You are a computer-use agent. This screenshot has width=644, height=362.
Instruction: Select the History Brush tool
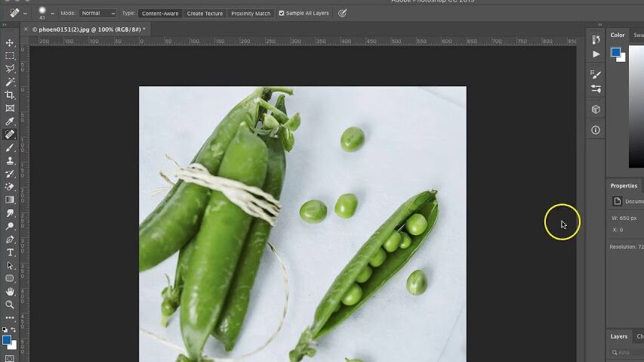click(x=10, y=174)
